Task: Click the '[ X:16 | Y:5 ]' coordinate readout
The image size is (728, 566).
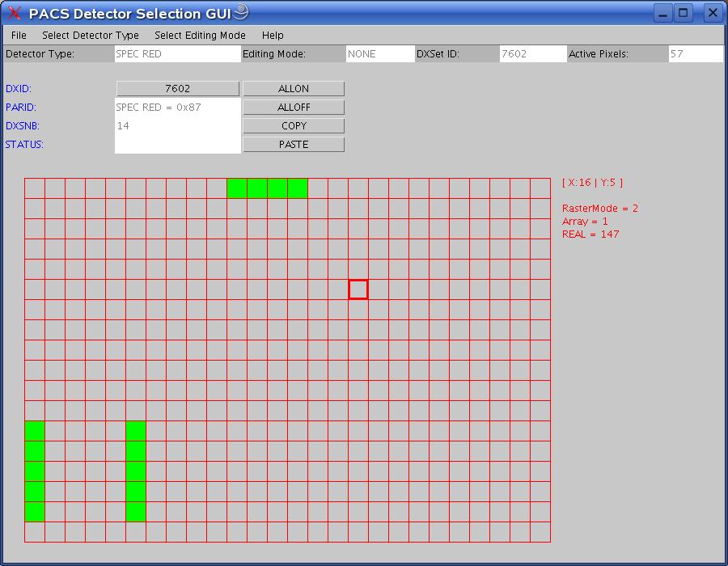Action: [592, 182]
